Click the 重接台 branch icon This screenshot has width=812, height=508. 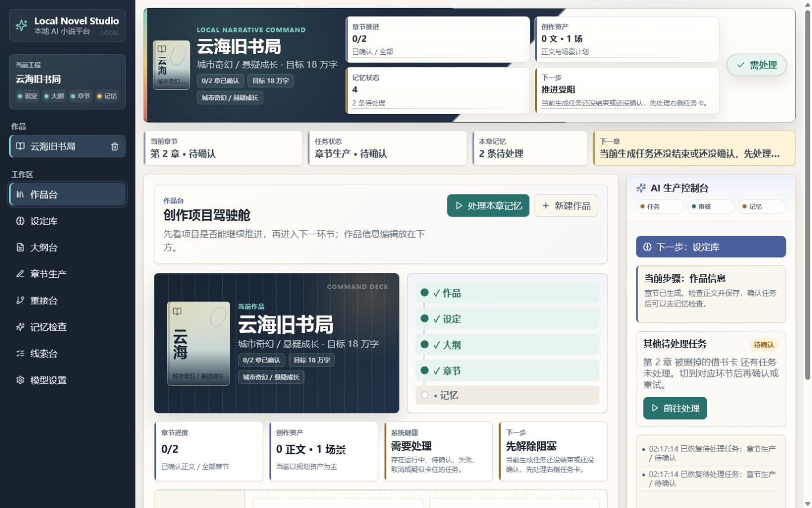[20, 300]
